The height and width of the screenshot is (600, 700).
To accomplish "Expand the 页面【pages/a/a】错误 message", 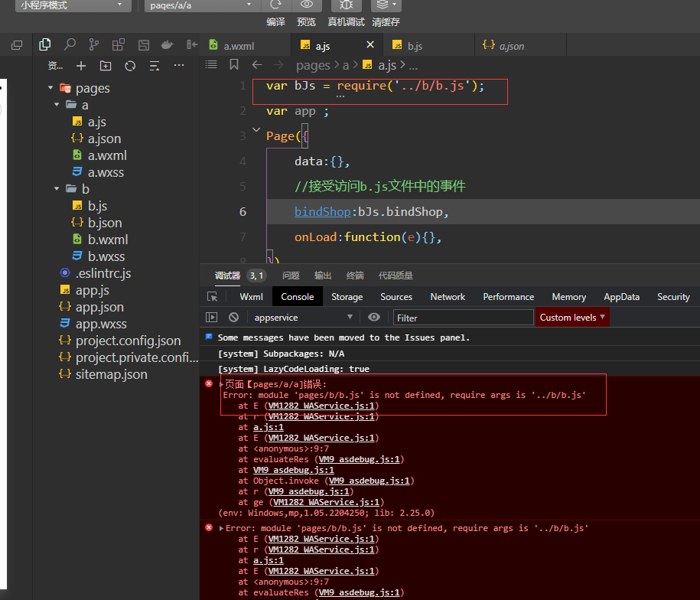I will point(222,384).
